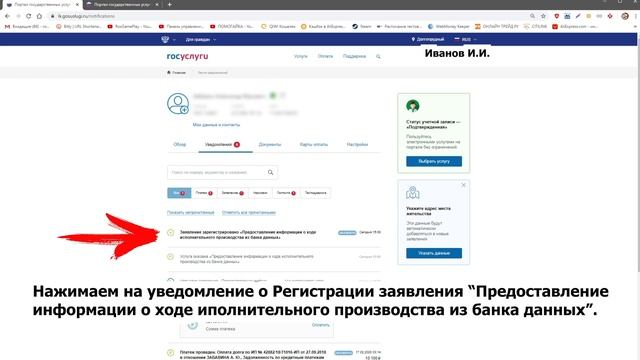
Task: Close the address suggestion card
Action: [463, 185]
